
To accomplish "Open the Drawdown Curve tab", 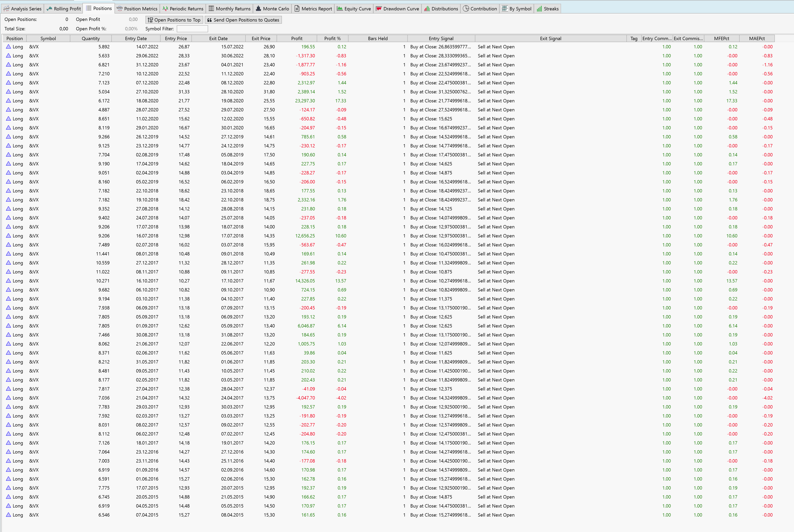I will point(397,8).
